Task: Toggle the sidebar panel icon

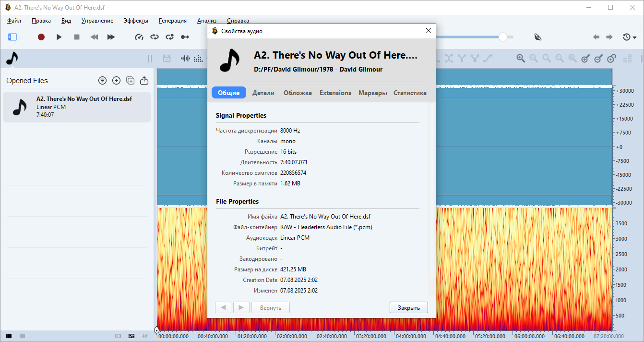Action: tap(12, 37)
